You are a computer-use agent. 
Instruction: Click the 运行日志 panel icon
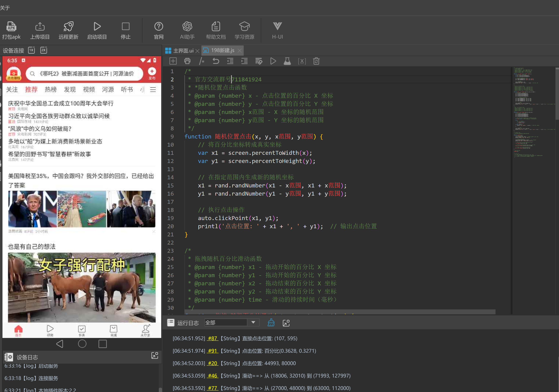171,323
